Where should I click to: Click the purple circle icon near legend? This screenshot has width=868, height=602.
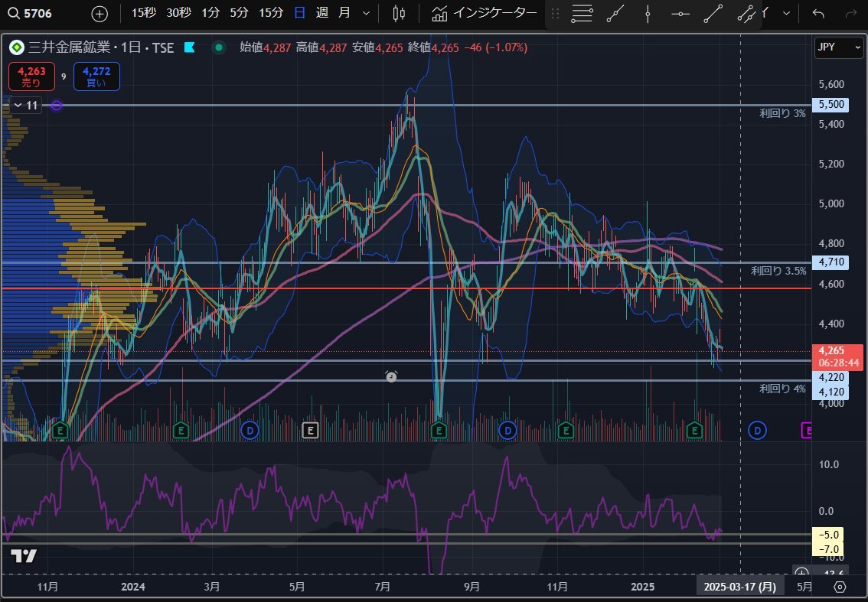(x=56, y=105)
